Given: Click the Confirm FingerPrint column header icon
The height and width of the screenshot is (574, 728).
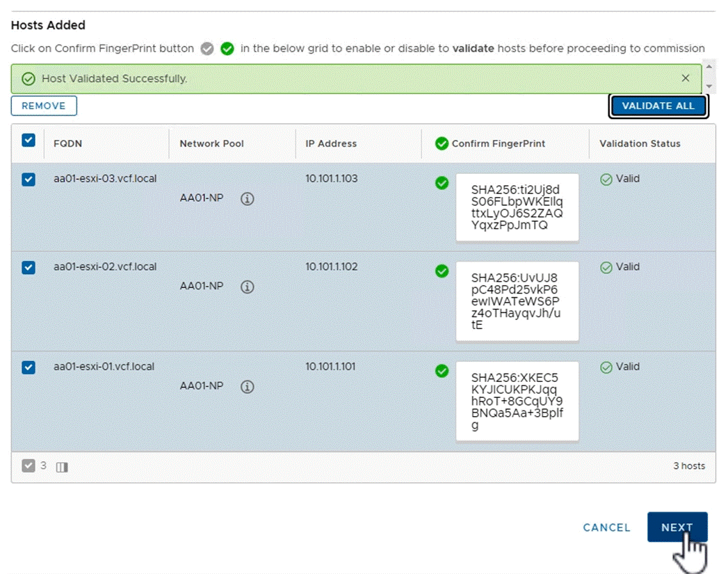Looking at the screenshot, I should click(x=442, y=143).
